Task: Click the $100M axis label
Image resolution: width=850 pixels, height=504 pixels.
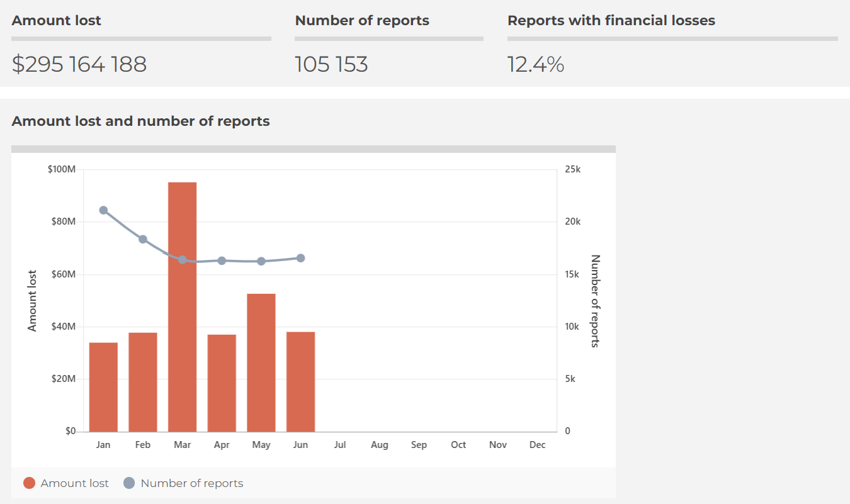Action: pos(62,168)
